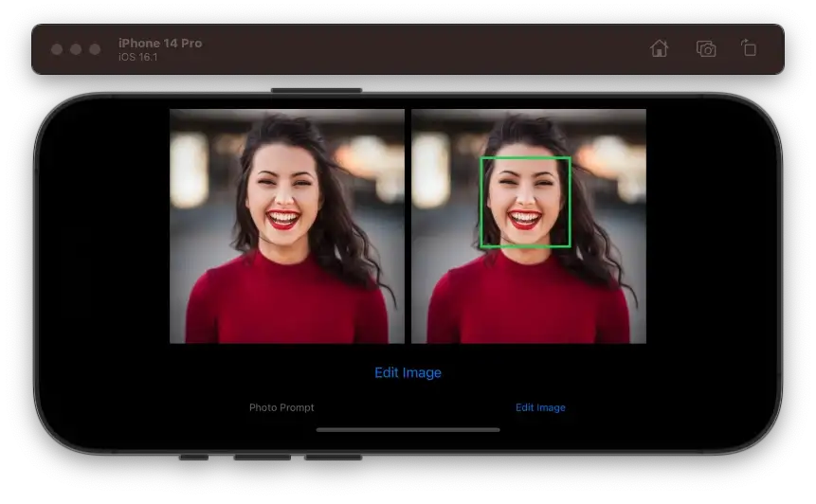Image resolution: width=816 pixels, height=504 pixels.
Task: Click the iOS 16.1 subtitle text
Action: click(x=137, y=58)
